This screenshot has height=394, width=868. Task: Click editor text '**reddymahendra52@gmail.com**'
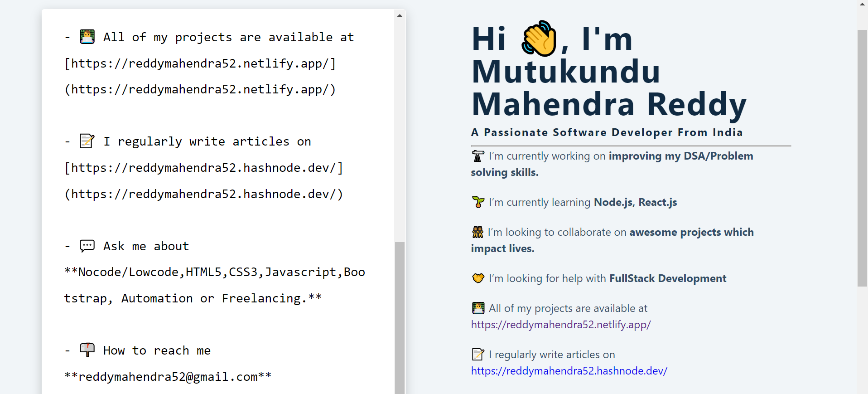pos(168,377)
